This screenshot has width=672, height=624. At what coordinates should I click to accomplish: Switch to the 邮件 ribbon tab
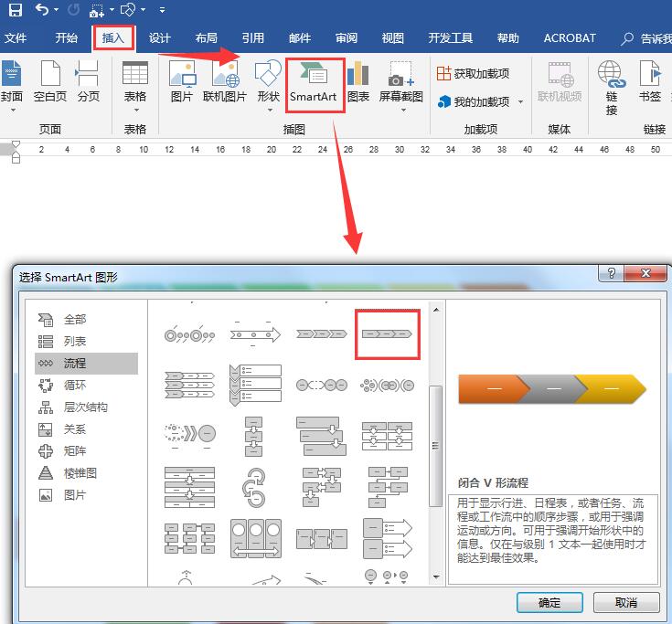[300, 38]
